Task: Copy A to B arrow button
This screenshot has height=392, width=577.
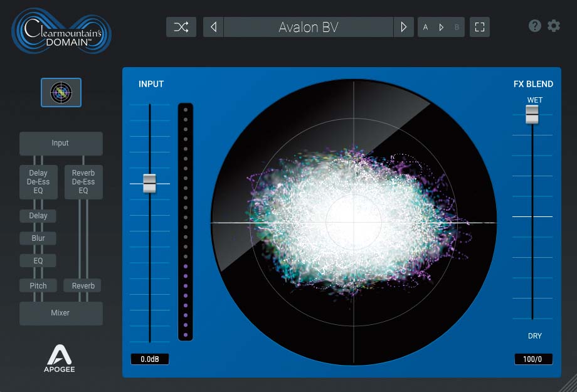Action: [441, 27]
